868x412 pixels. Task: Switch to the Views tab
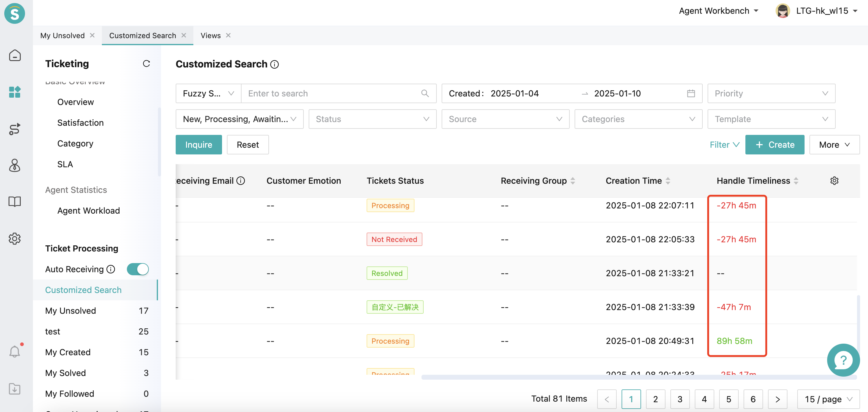pyautogui.click(x=210, y=35)
